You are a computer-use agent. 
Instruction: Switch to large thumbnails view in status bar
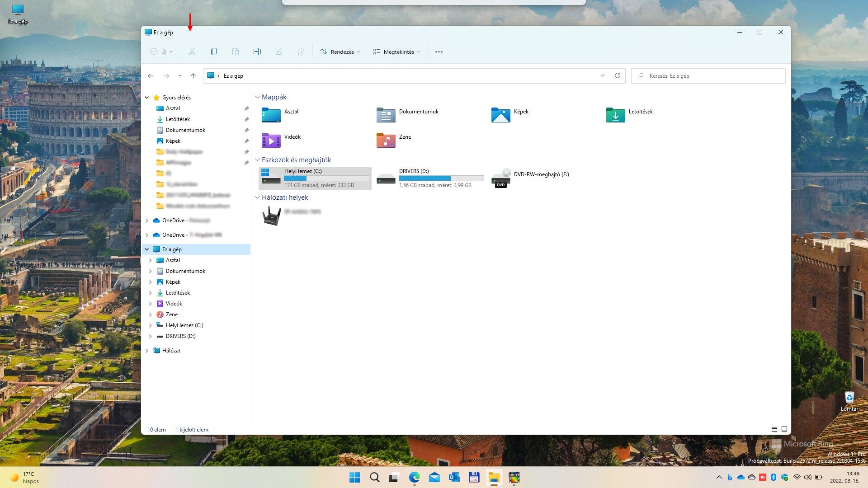[784, 429]
